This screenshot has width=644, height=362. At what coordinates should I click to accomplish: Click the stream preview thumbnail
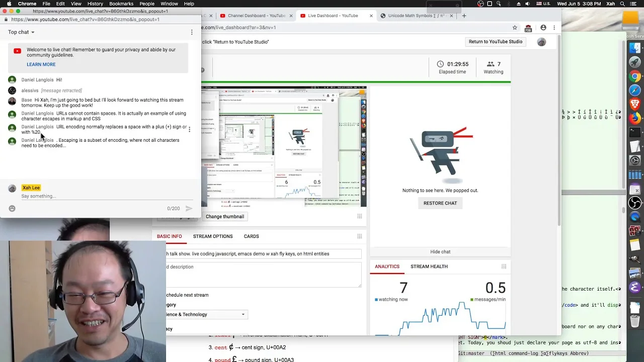coord(284,146)
